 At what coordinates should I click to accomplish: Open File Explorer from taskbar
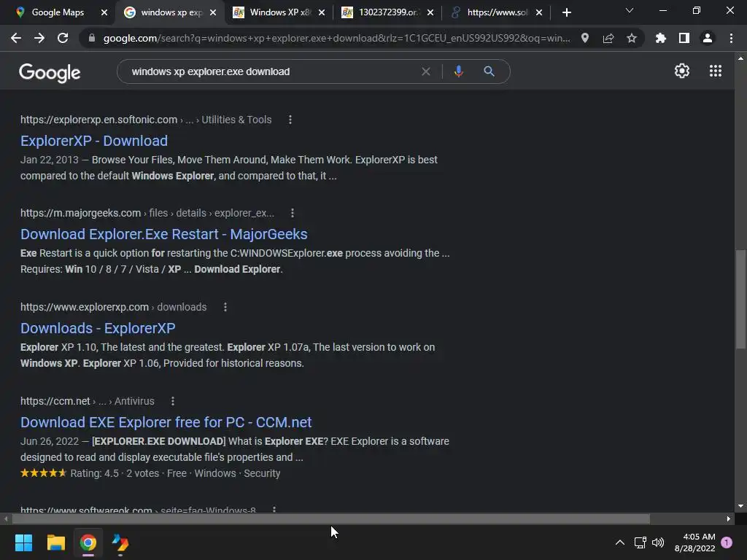[x=55, y=542]
